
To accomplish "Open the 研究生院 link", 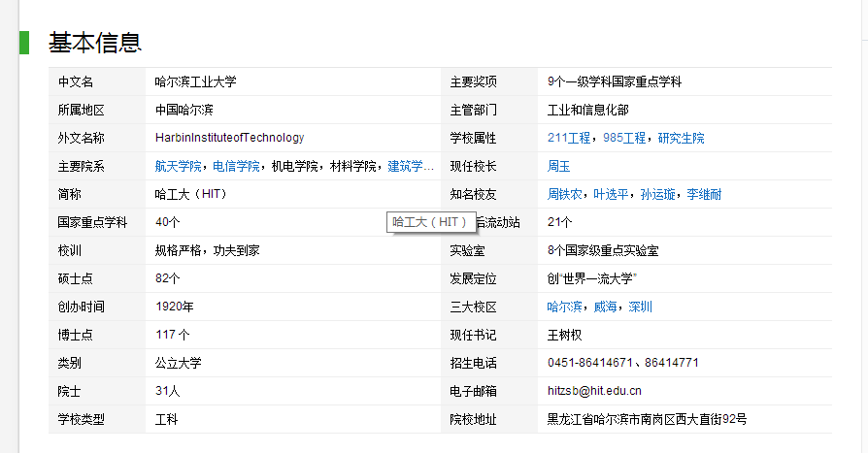I will tap(682, 138).
